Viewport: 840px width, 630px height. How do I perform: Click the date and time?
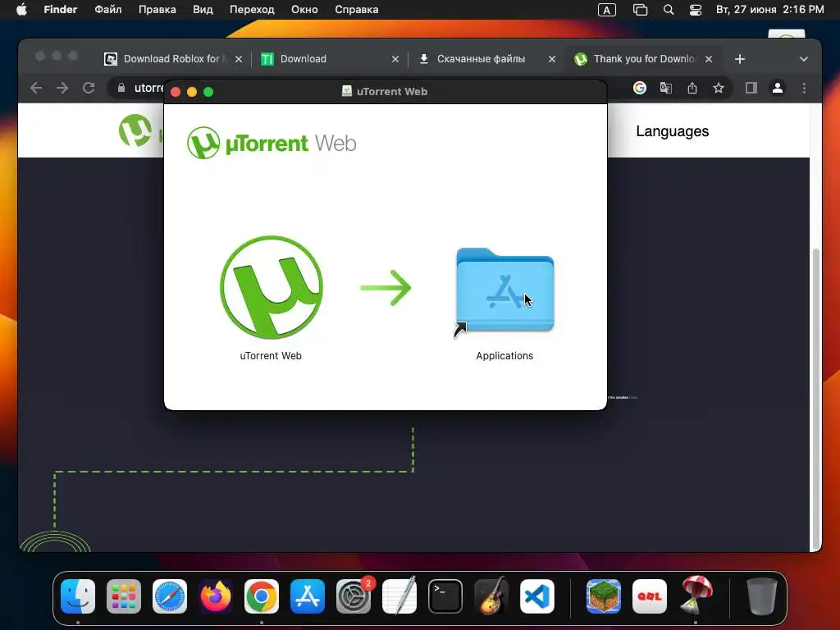click(x=769, y=10)
